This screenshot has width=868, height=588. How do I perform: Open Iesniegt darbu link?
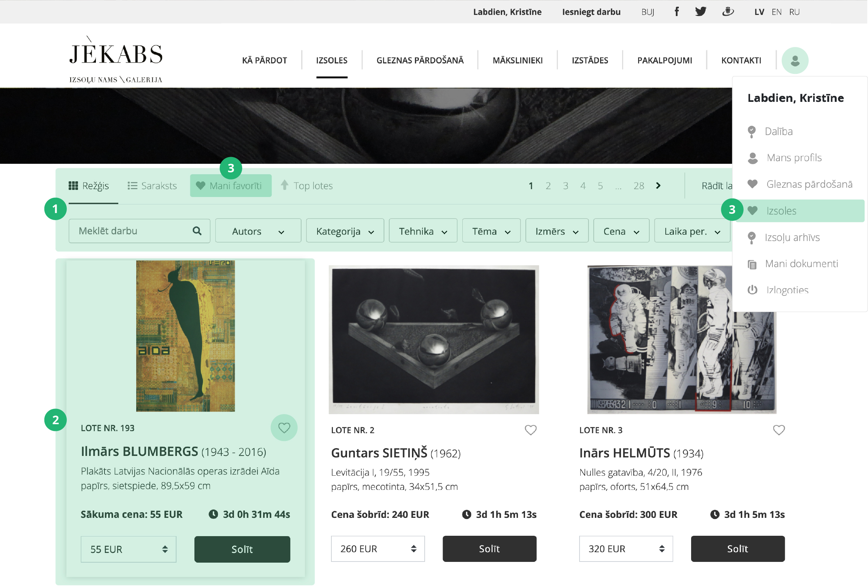[591, 12]
